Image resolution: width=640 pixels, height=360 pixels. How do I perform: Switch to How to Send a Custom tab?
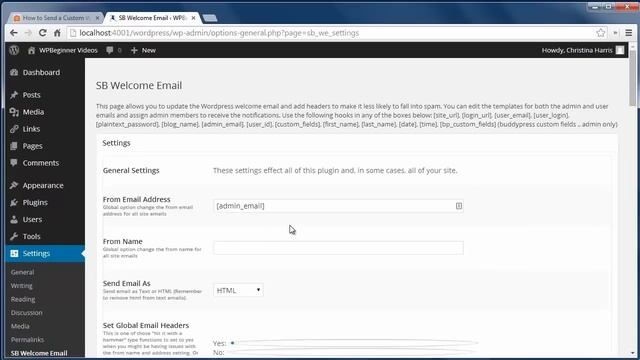[56, 18]
